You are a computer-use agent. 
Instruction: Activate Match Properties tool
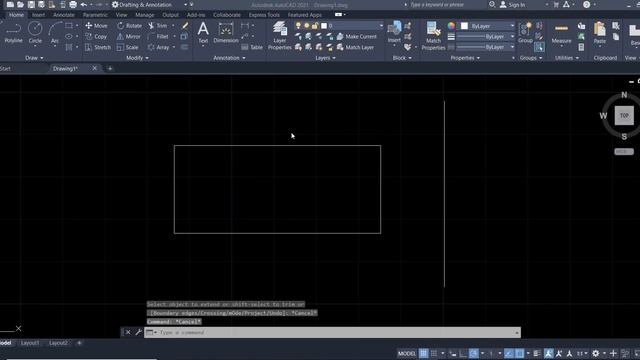[433, 36]
